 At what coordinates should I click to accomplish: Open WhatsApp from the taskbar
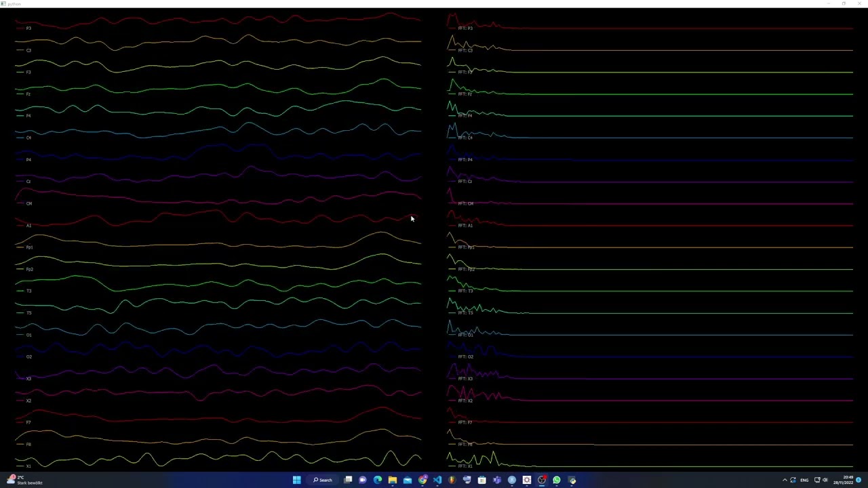pyautogui.click(x=556, y=480)
